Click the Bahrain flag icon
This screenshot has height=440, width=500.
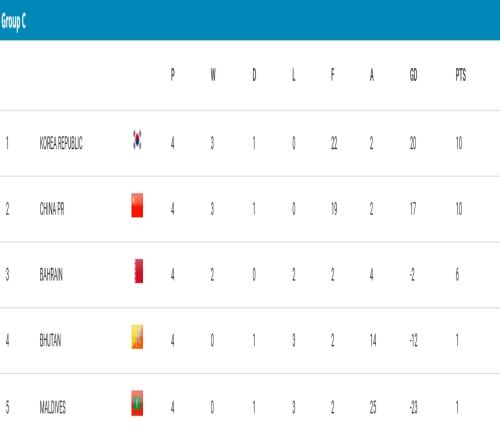139,271
